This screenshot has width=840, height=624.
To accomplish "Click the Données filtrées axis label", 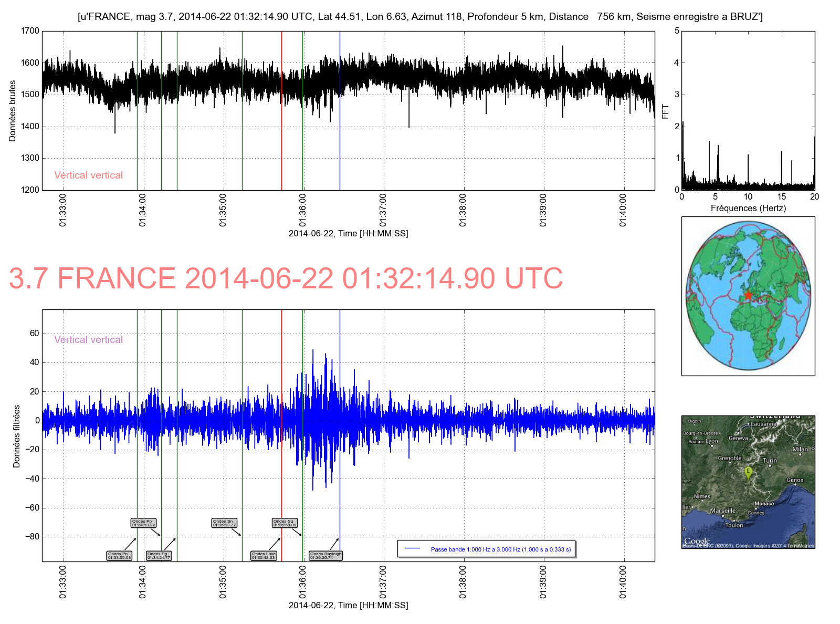I will [x=16, y=436].
